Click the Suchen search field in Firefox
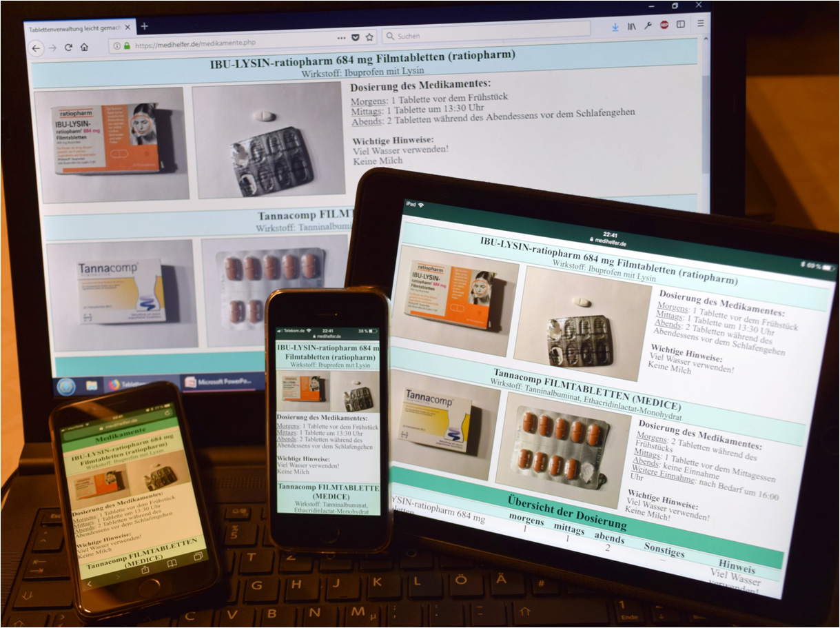The height and width of the screenshot is (628, 840). click(x=486, y=33)
